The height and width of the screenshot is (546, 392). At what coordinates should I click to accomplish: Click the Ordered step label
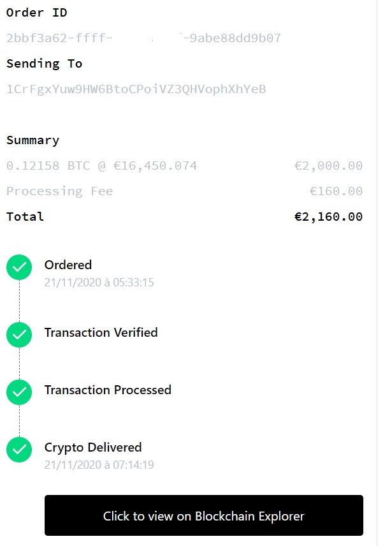pyautogui.click(x=68, y=265)
